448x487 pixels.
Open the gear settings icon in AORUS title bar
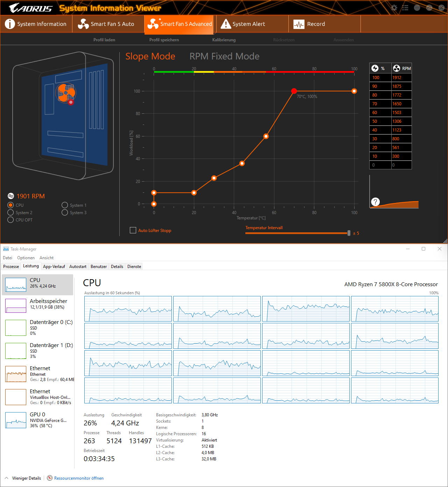click(x=394, y=8)
